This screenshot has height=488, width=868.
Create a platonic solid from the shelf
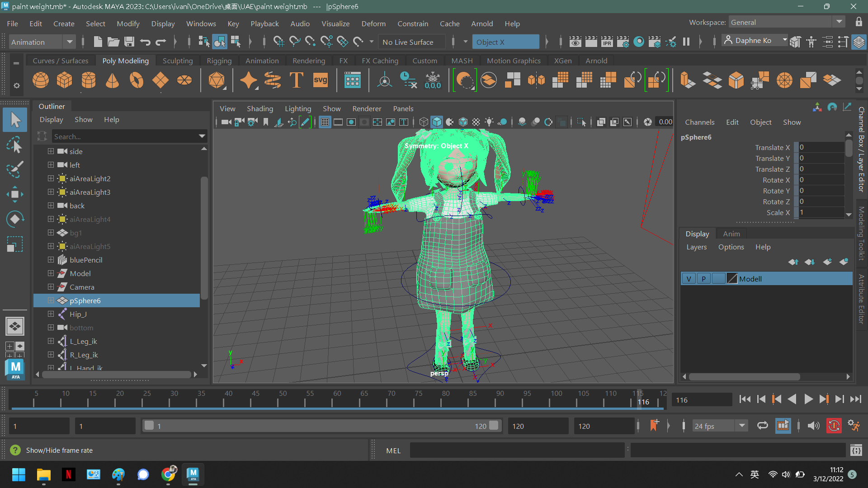[x=217, y=80]
